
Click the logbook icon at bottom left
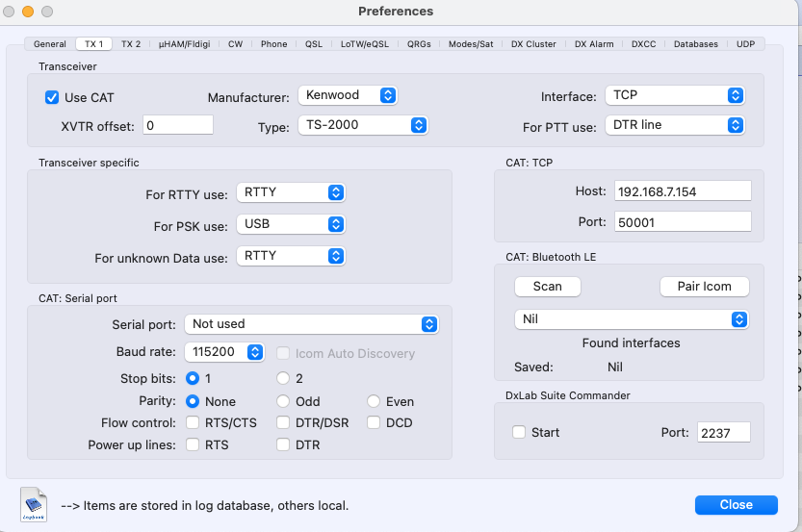point(34,504)
